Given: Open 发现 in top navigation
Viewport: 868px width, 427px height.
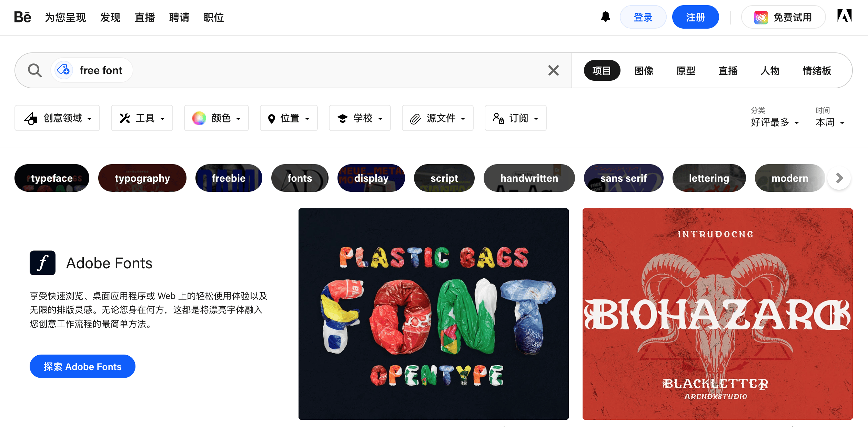Looking at the screenshot, I should [110, 17].
